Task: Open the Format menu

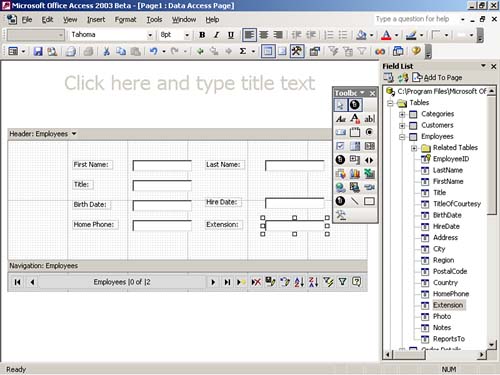Action: point(126,20)
